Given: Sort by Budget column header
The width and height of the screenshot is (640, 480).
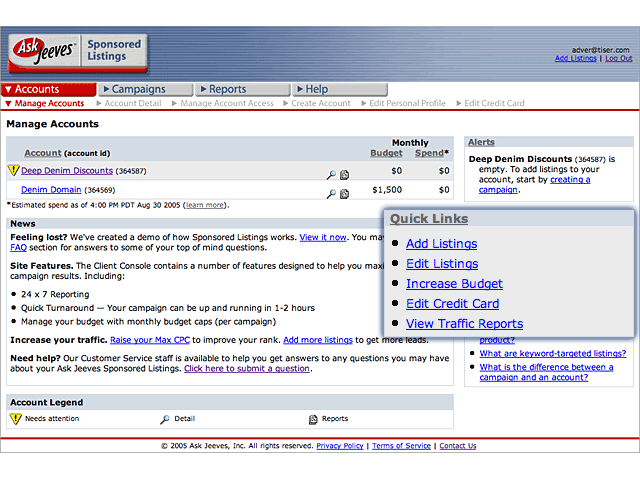Looking at the screenshot, I should [x=386, y=153].
